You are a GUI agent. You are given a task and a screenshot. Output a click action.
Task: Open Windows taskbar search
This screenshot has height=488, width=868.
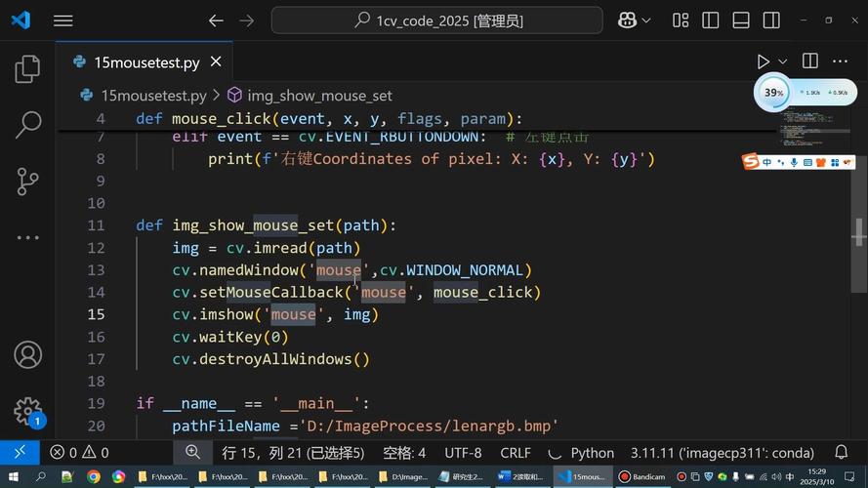point(40,476)
